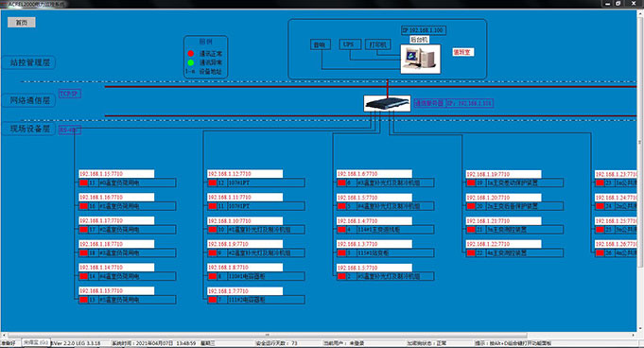Open the 站控管理层 layer label
Screen dimensions: 644x348
pyautogui.click(x=29, y=62)
